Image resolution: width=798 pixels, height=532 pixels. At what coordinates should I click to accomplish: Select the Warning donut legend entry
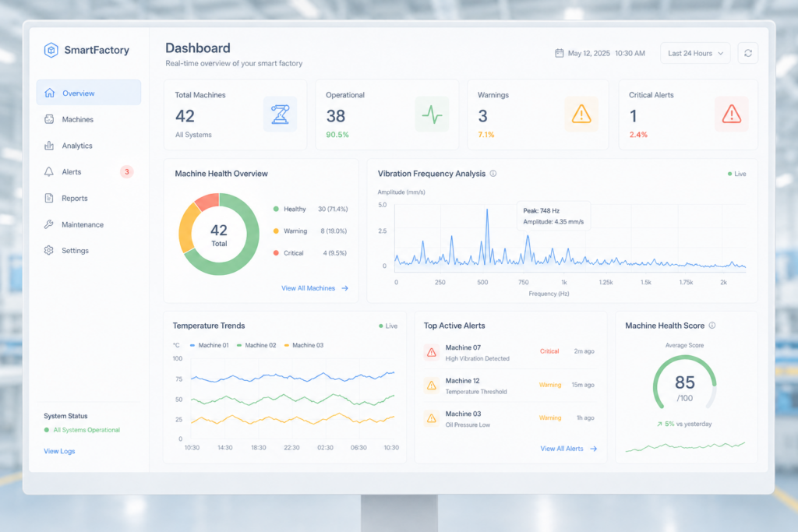click(310, 231)
